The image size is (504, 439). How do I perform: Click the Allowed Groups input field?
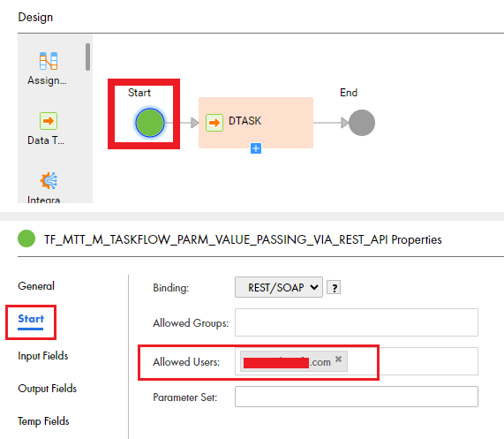click(x=357, y=322)
